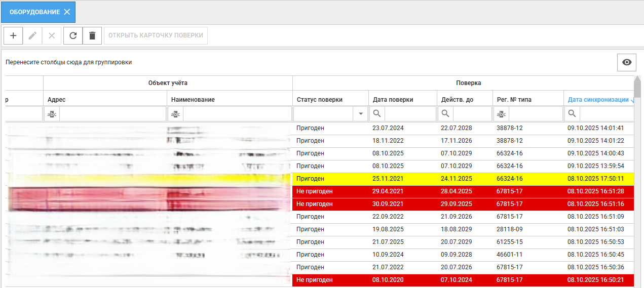
Task: Click search icon in Действ. до filter
Action: tap(445, 114)
